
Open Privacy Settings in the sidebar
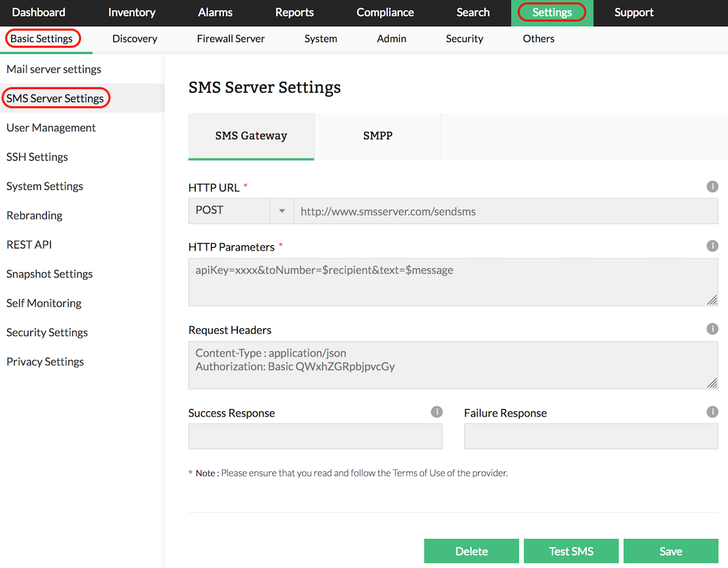(x=45, y=362)
